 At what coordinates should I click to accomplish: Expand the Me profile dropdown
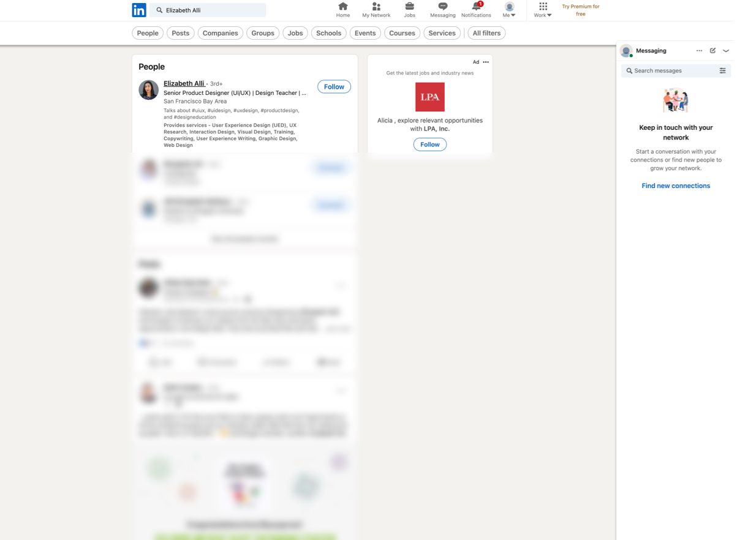click(x=509, y=10)
